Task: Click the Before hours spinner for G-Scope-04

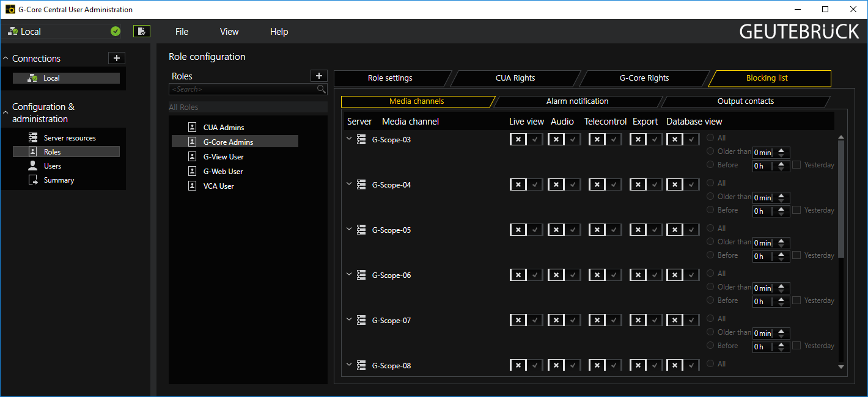Action: [781, 211]
